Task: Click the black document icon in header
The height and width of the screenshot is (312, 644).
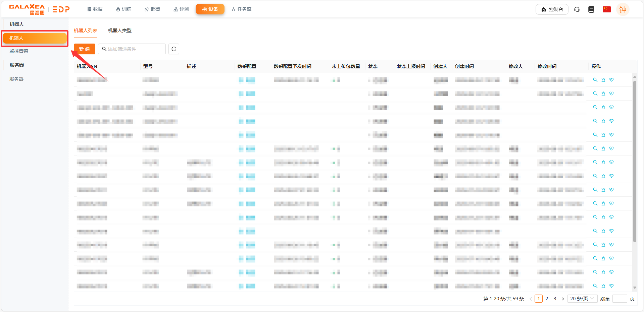Action: coord(591,9)
